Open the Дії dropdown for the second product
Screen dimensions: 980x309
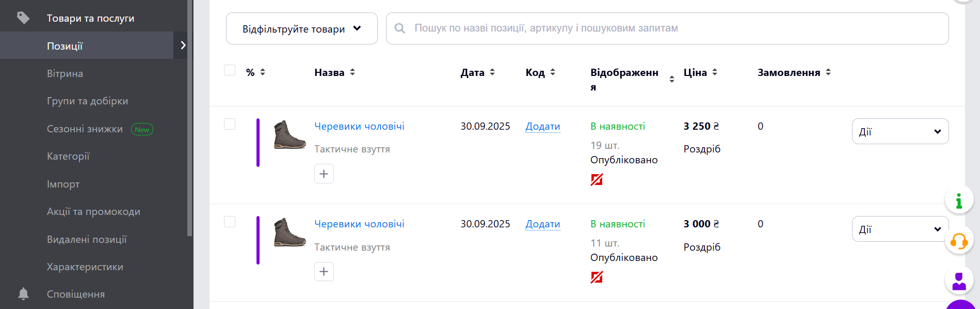900,229
